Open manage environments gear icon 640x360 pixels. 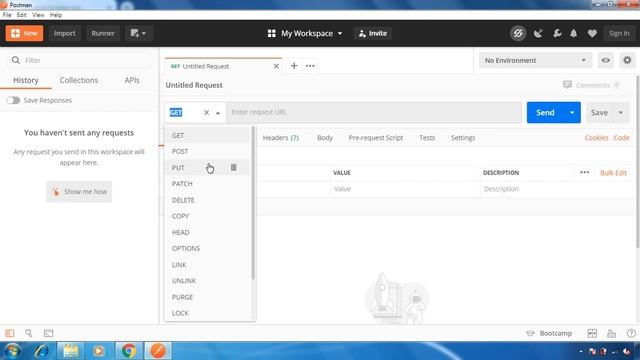click(627, 60)
